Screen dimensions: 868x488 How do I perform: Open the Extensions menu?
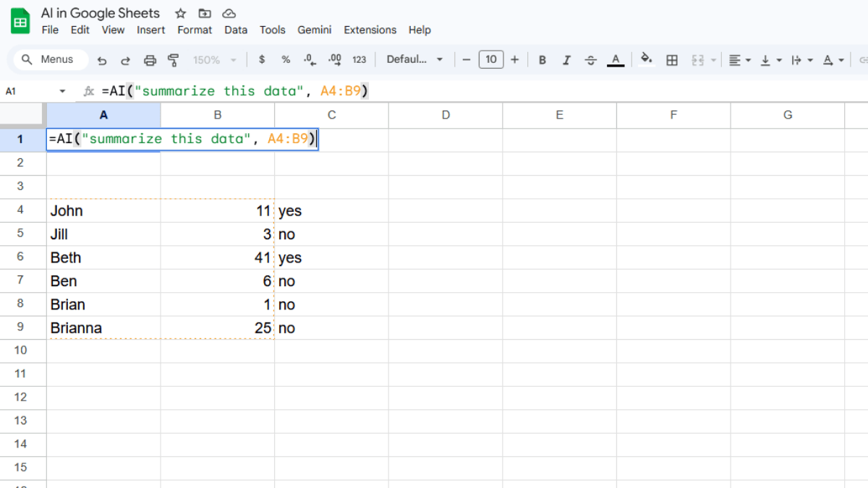(370, 30)
